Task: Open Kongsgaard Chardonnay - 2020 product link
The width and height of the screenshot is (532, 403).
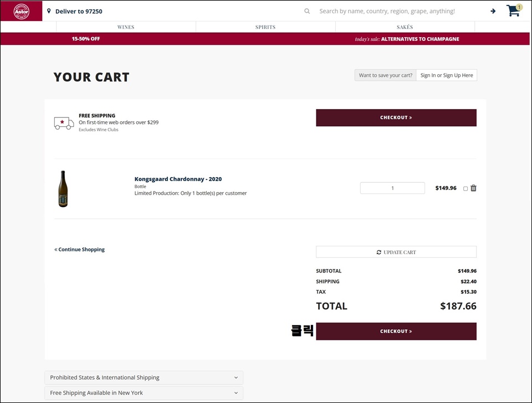Action: tap(178, 179)
